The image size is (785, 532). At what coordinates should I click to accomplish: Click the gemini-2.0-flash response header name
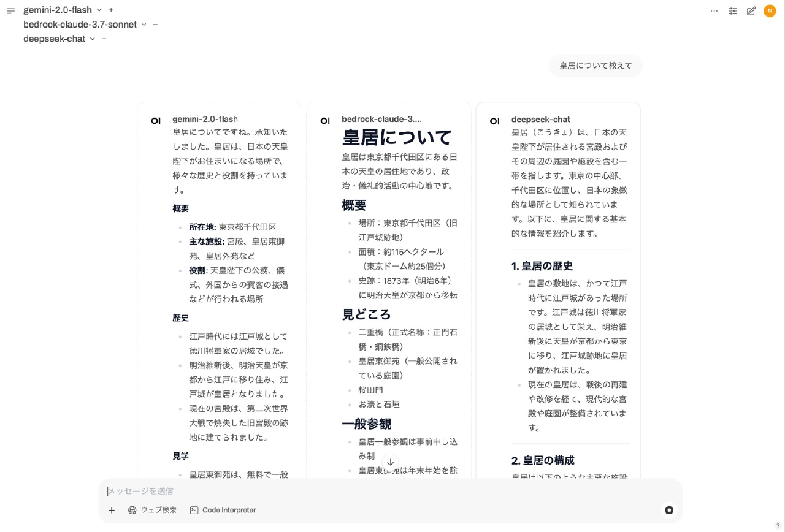(205, 119)
